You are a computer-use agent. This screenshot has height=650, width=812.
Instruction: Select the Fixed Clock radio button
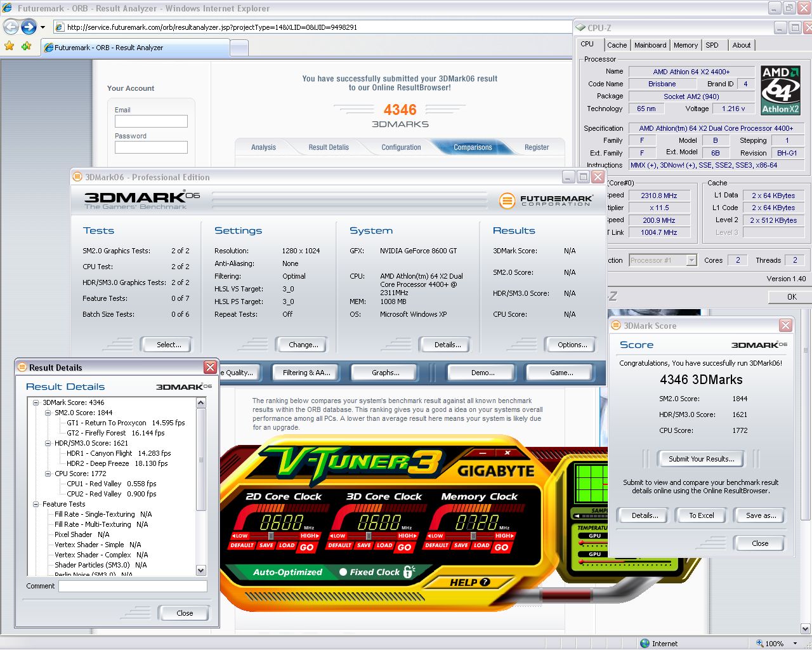tap(343, 572)
